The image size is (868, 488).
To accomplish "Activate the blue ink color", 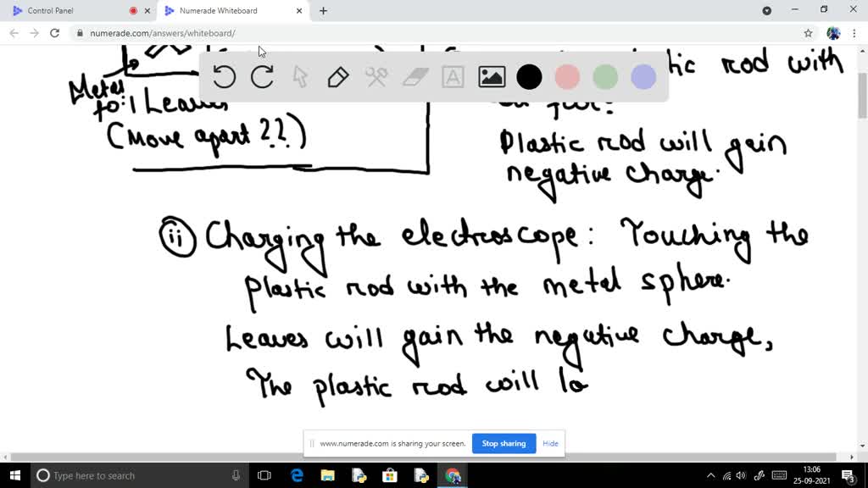I will [643, 76].
